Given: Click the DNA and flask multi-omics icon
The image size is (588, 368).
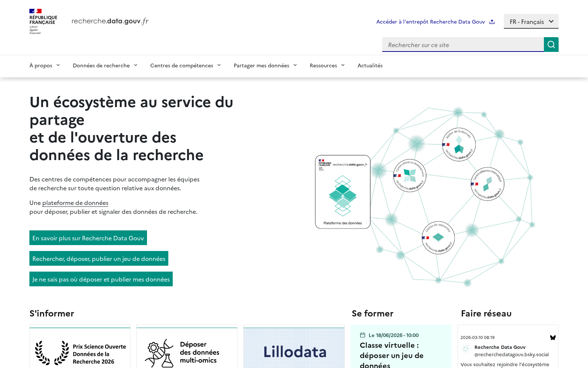Looking at the screenshot, I should click(159, 353).
